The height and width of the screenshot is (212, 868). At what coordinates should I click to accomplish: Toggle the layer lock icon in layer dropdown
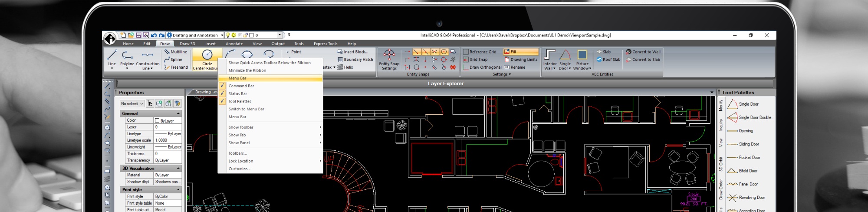click(246, 35)
